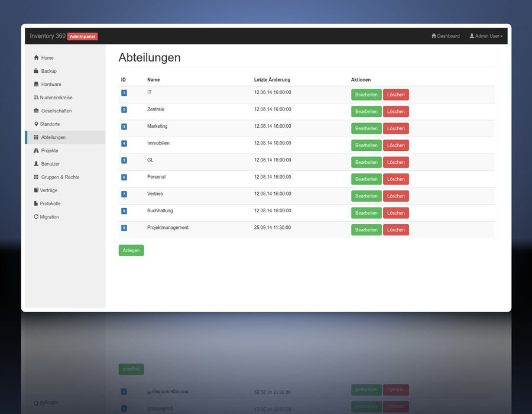The width and height of the screenshot is (532, 414).
Task: Select Verträge in the sidebar
Action: click(x=65, y=190)
